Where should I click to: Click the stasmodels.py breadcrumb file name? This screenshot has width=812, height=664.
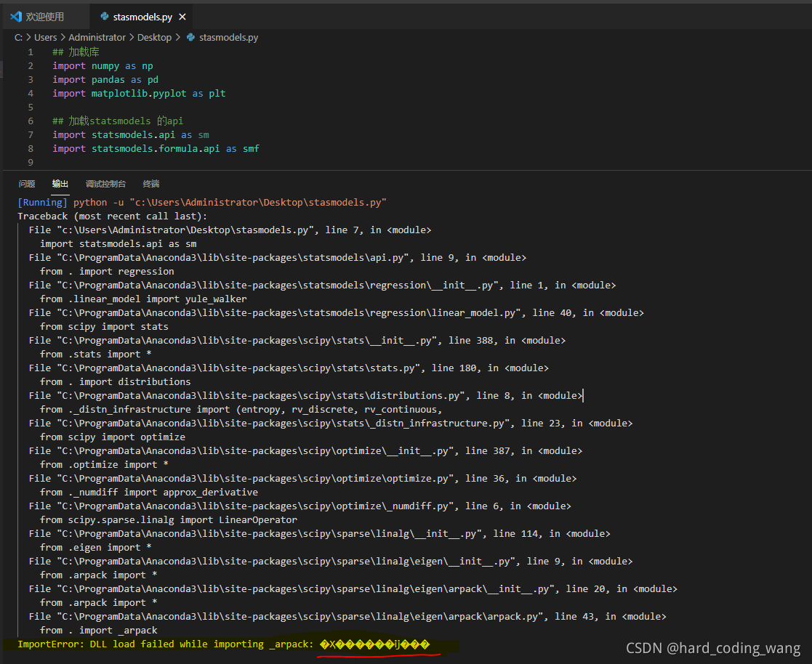228,37
